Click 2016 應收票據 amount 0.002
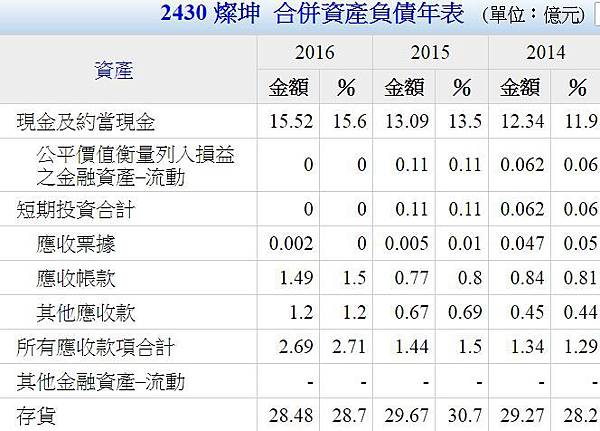The image size is (600, 431). [291, 243]
